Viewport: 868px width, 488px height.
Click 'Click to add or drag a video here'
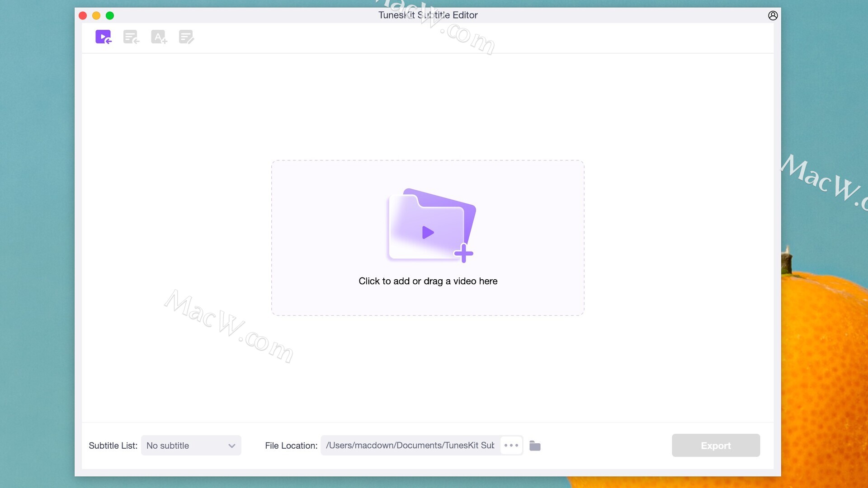point(428,281)
